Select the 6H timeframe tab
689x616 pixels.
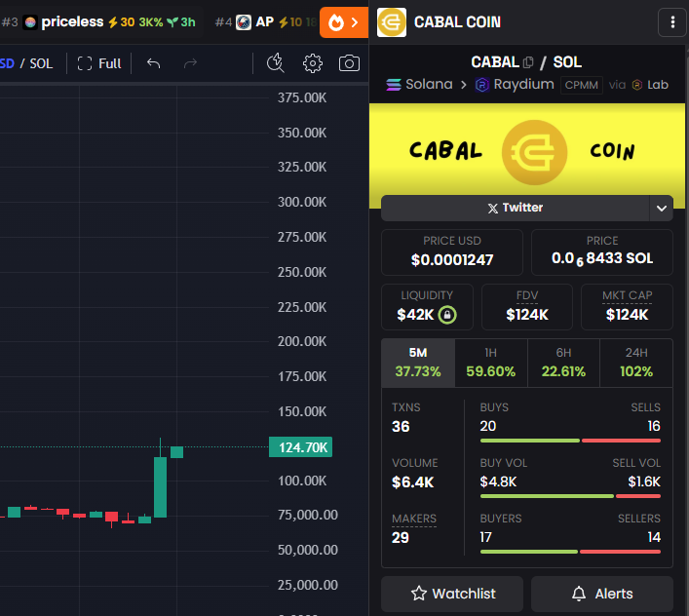(x=563, y=363)
